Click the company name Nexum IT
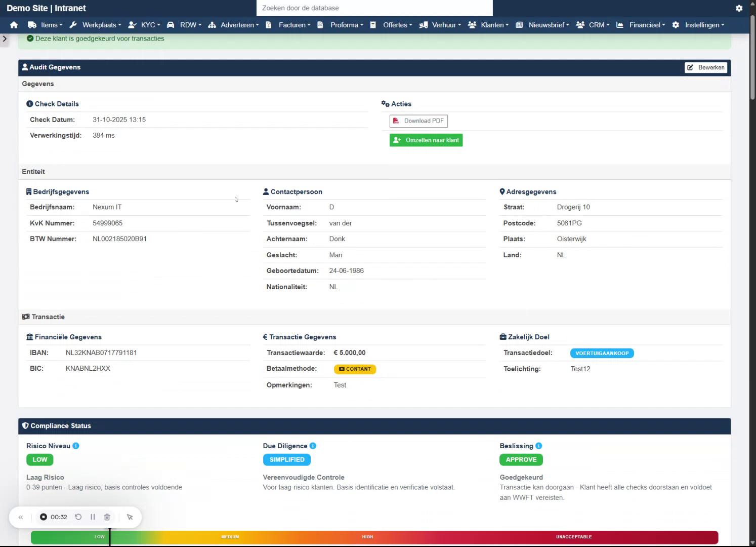Screen dimensions: 756x547 click(x=107, y=207)
